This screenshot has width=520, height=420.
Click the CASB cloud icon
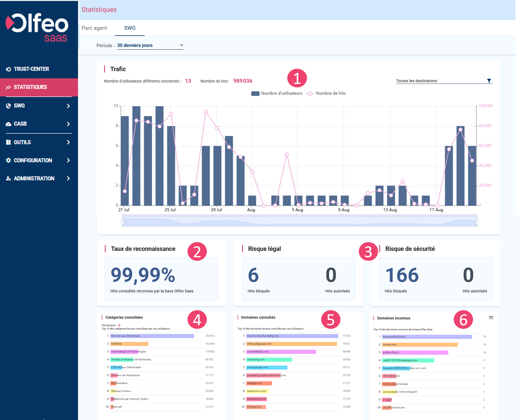coord(8,124)
